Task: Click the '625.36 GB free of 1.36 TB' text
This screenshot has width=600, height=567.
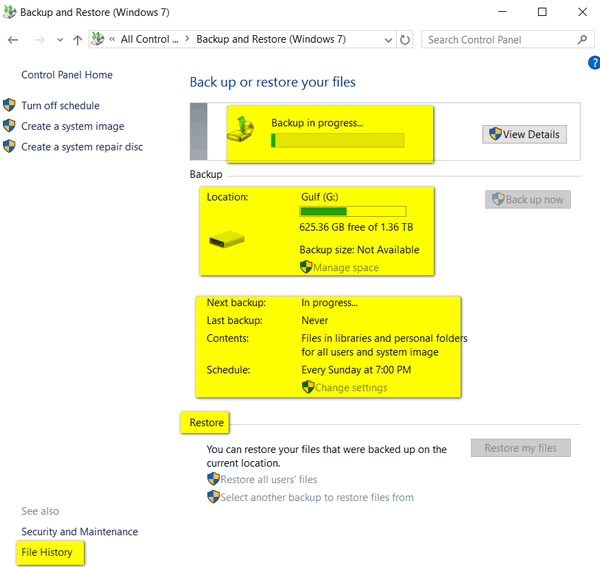Action: point(356,227)
